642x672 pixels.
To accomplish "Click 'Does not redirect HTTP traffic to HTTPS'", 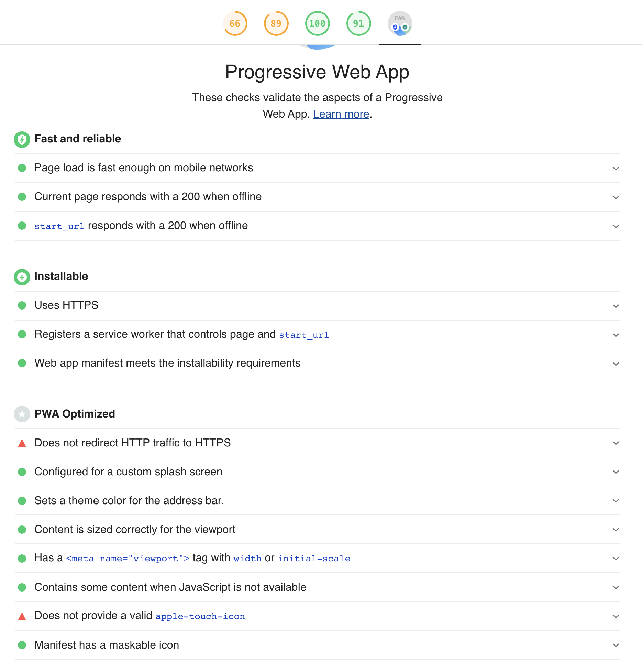I will [133, 443].
